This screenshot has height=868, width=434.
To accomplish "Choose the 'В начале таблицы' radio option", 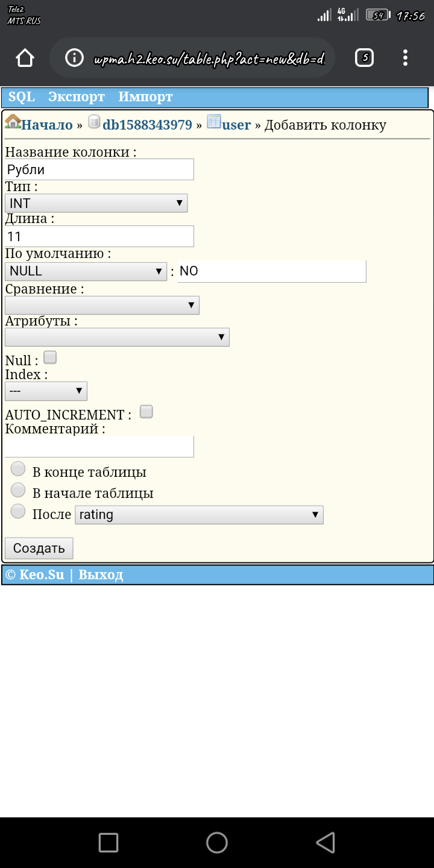I will pyautogui.click(x=19, y=490).
